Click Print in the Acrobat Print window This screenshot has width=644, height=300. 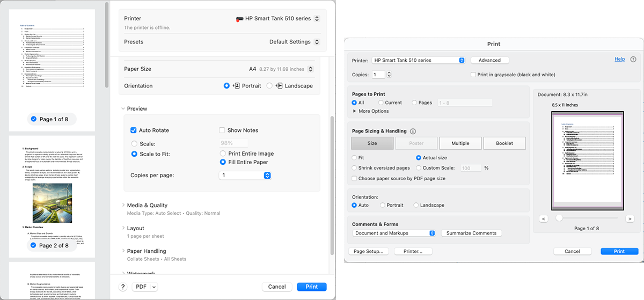[x=619, y=251]
